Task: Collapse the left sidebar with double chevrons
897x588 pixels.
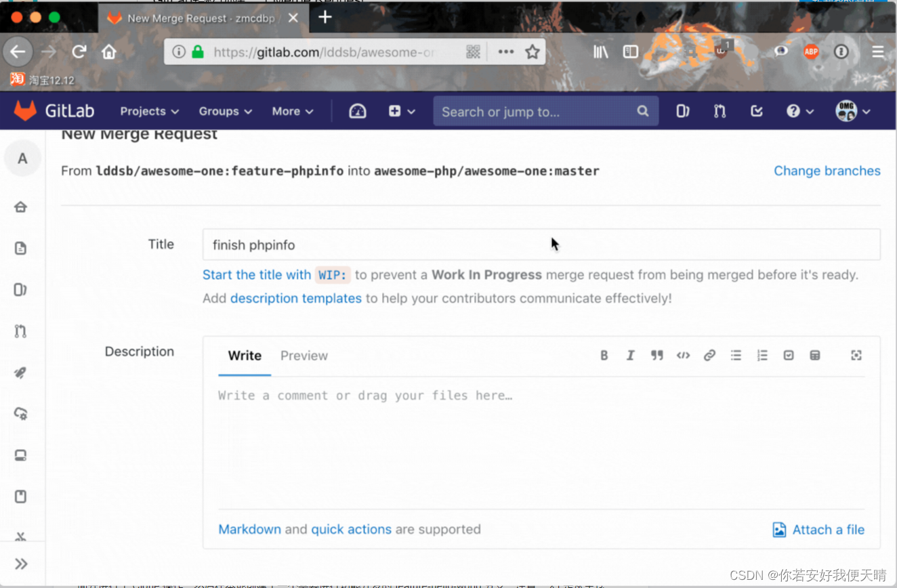Action: click(x=22, y=563)
